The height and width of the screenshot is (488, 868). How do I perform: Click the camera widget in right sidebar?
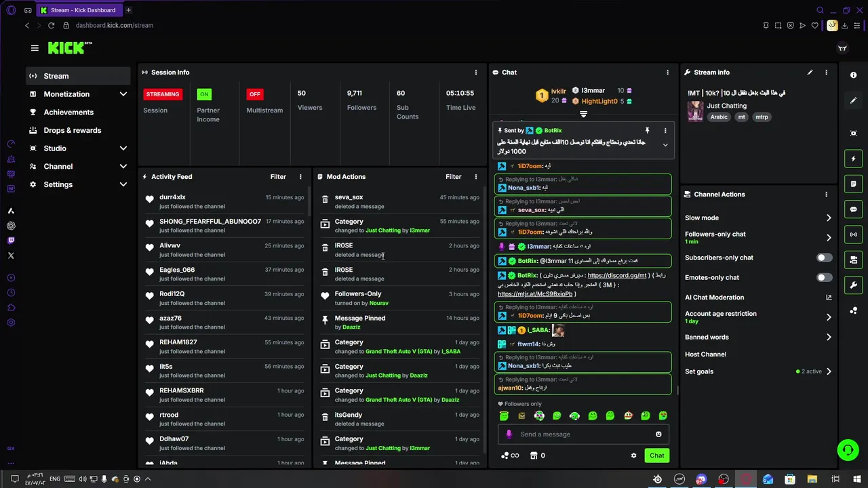pos(854,260)
